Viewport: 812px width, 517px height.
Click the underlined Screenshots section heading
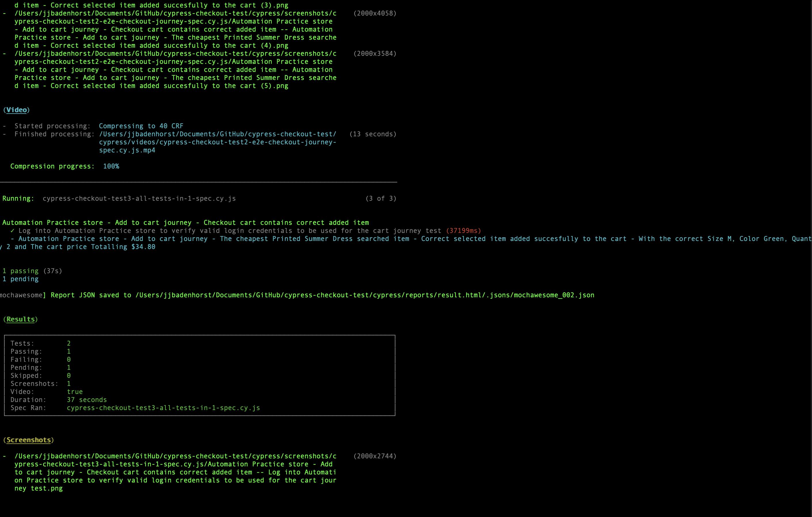[x=29, y=440]
